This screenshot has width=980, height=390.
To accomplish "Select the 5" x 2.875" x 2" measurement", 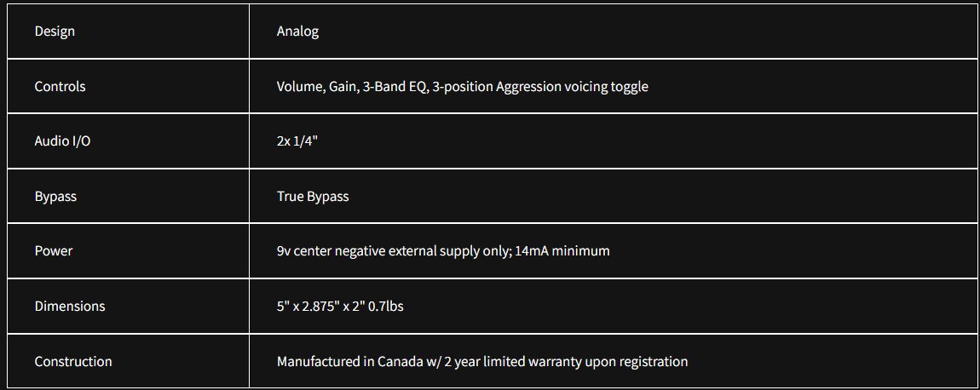I will (318, 306).
